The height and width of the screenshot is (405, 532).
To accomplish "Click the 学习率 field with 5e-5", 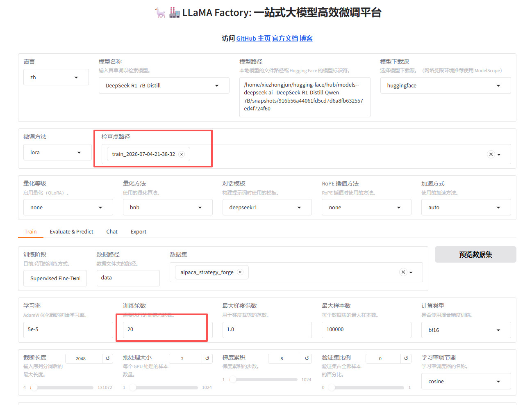I will pyautogui.click(x=68, y=330).
